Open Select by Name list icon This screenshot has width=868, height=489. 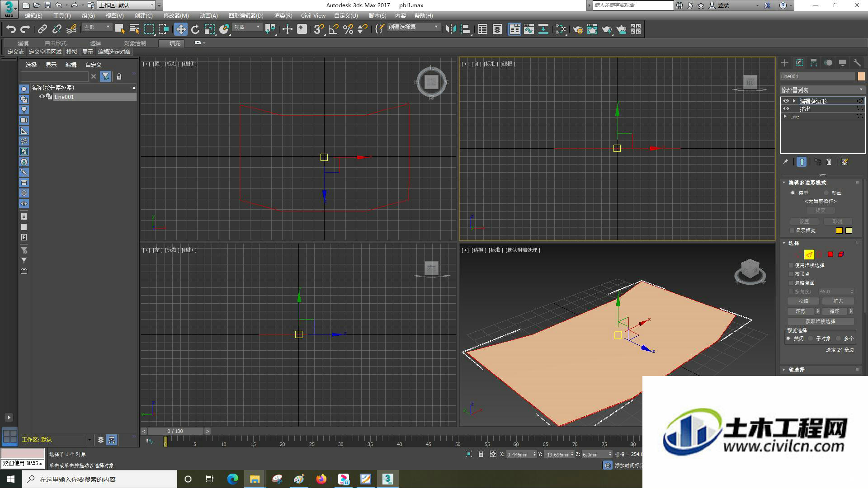pyautogui.click(x=134, y=29)
